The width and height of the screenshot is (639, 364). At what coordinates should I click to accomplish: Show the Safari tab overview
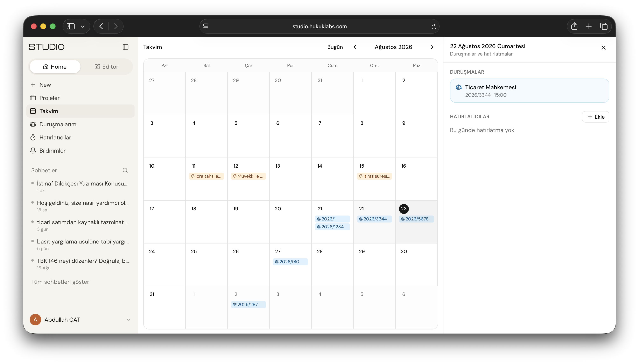pyautogui.click(x=604, y=26)
